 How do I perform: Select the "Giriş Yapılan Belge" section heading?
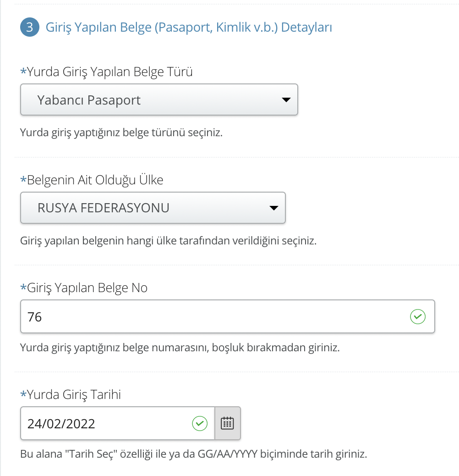189,28
